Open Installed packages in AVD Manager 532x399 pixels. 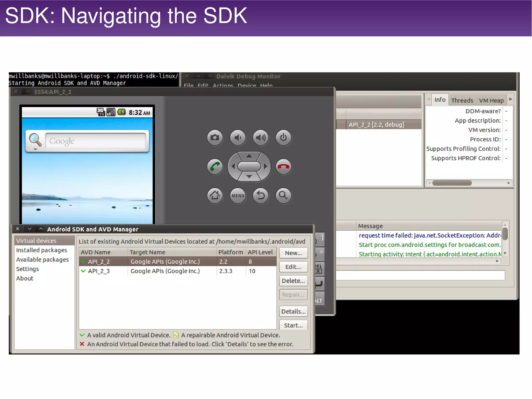[x=42, y=250]
